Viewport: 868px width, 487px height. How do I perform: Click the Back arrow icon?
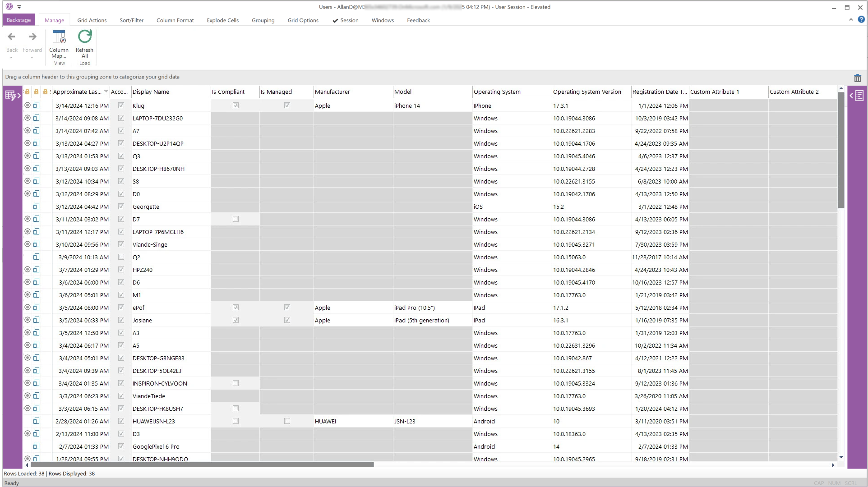[x=12, y=37]
